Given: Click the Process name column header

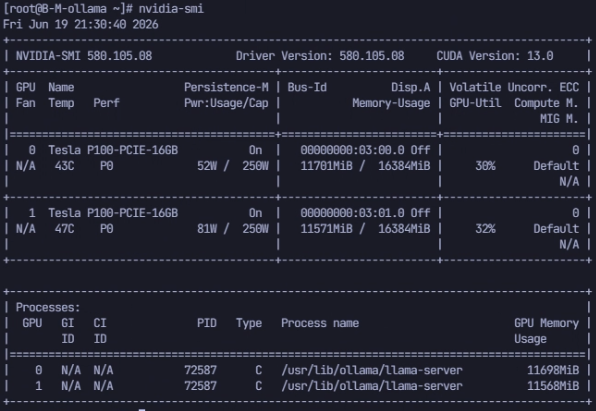Looking at the screenshot, I should coord(320,323).
